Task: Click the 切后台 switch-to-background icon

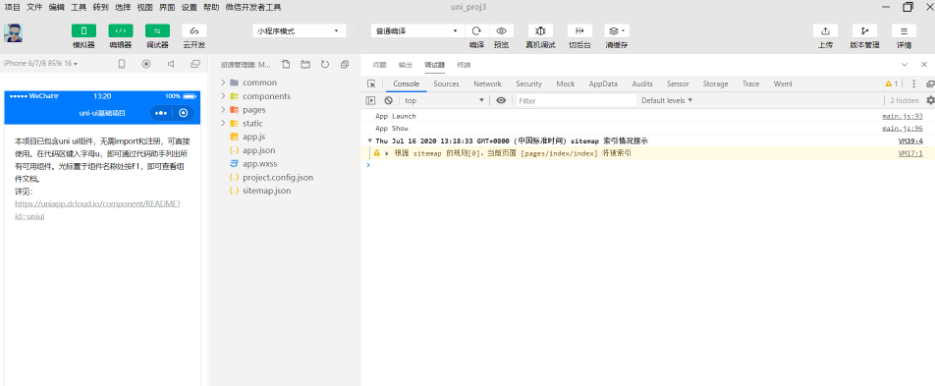Action: coord(580,31)
